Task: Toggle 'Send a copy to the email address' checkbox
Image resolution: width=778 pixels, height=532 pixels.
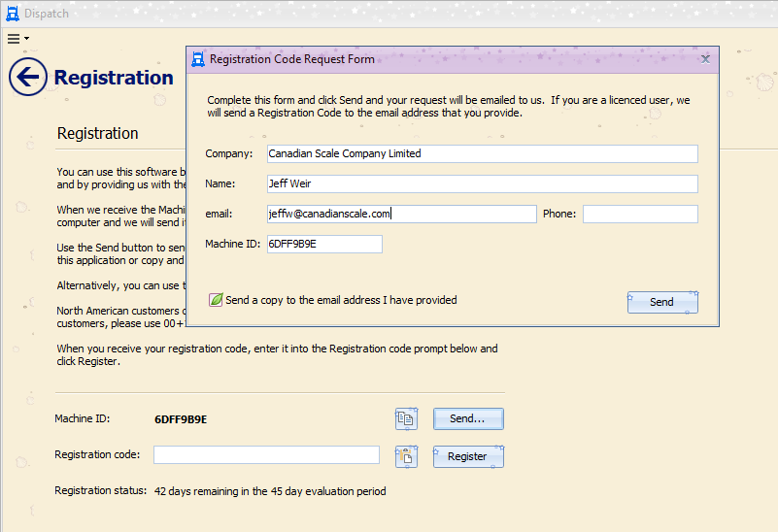Action: click(x=217, y=300)
